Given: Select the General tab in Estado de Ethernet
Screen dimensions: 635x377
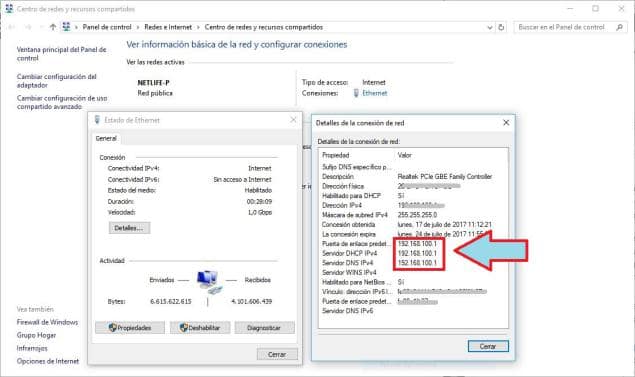Looking at the screenshot, I should tap(106, 138).
